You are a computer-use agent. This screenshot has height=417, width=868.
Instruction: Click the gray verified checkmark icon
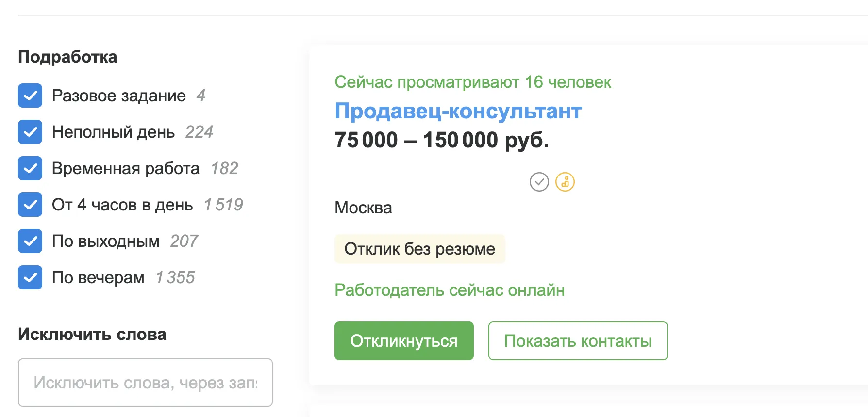coord(539,182)
